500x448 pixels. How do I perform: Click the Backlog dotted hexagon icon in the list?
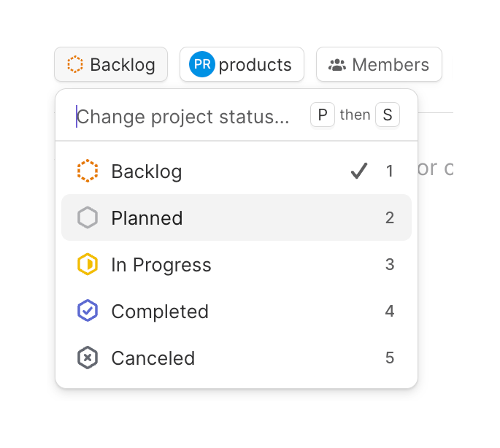[88, 171]
